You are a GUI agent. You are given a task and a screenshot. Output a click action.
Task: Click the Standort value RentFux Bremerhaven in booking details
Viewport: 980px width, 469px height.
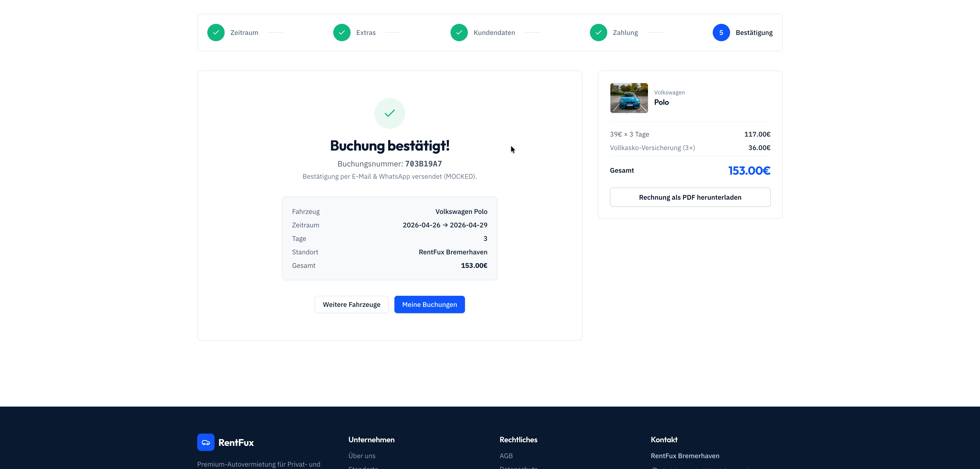click(453, 252)
